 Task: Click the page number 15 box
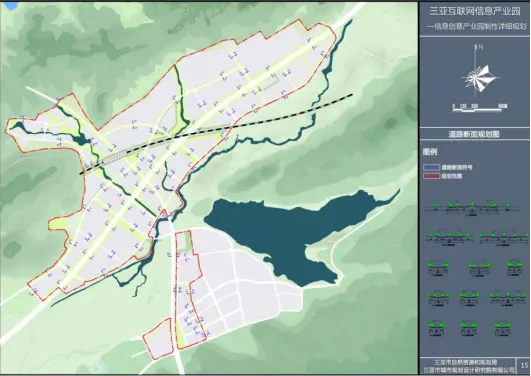(x=524, y=365)
